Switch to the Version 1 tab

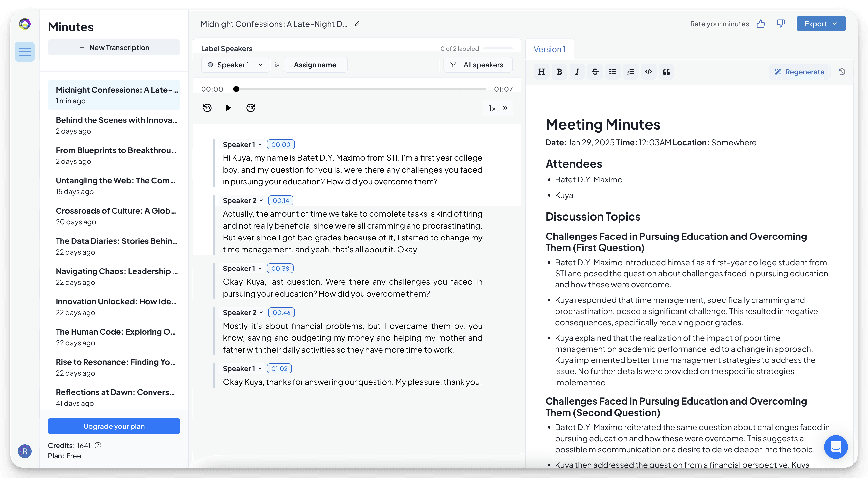[x=549, y=49]
